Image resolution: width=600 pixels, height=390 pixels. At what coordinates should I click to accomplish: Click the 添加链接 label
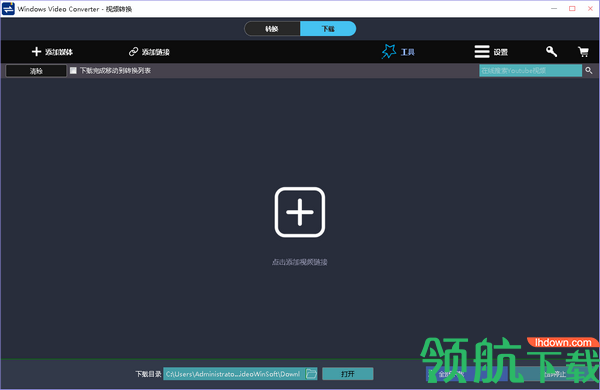pos(156,52)
